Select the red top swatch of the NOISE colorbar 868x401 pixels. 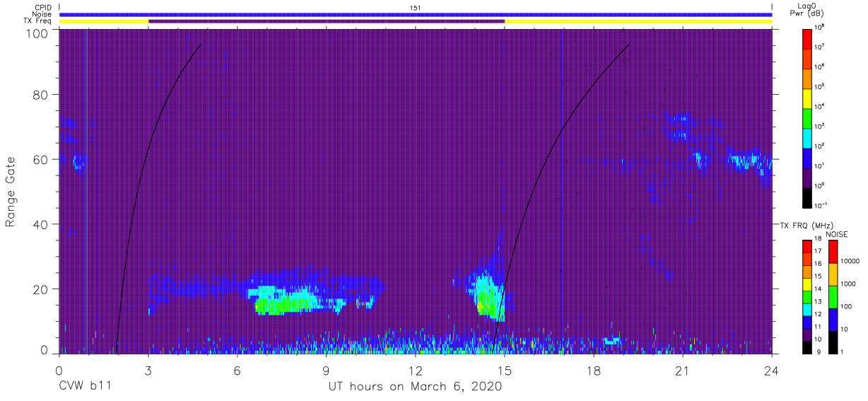(833, 252)
